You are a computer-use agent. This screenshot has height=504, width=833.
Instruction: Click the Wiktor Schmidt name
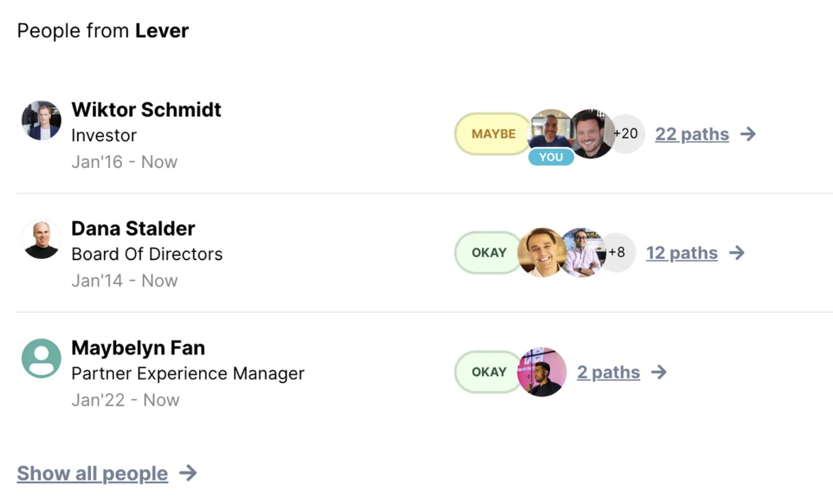(x=146, y=110)
